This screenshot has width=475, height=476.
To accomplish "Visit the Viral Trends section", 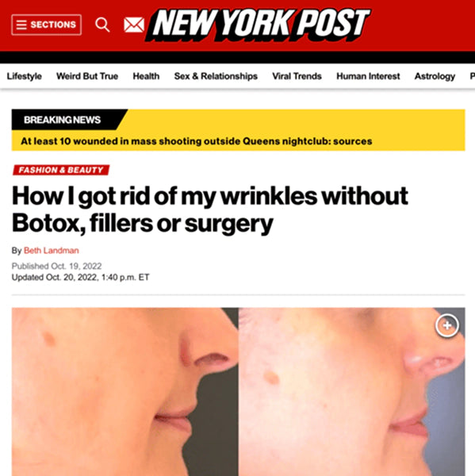I will 297,76.
